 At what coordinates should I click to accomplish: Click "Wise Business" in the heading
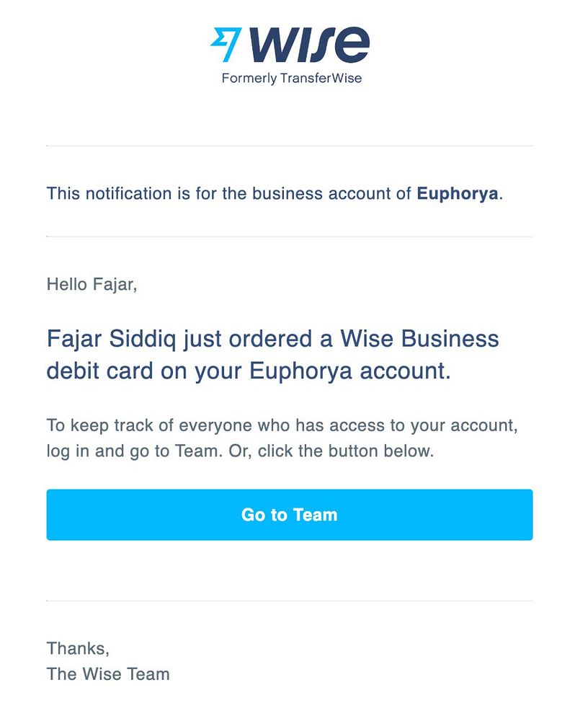click(419, 338)
